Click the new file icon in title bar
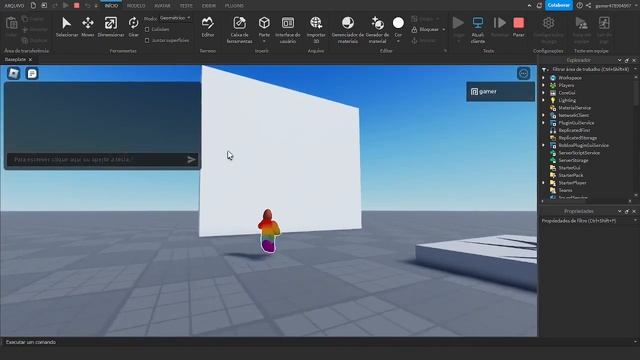 coord(33,6)
